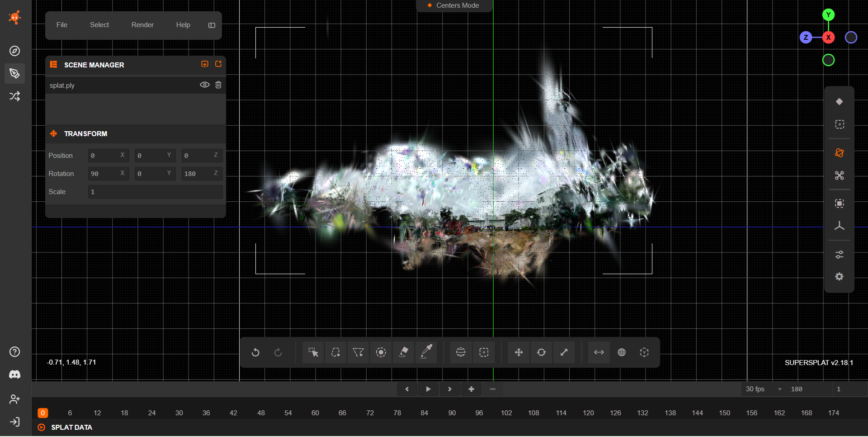The height and width of the screenshot is (437, 868).
Task: Play the timeline animation
Action: point(428,389)
